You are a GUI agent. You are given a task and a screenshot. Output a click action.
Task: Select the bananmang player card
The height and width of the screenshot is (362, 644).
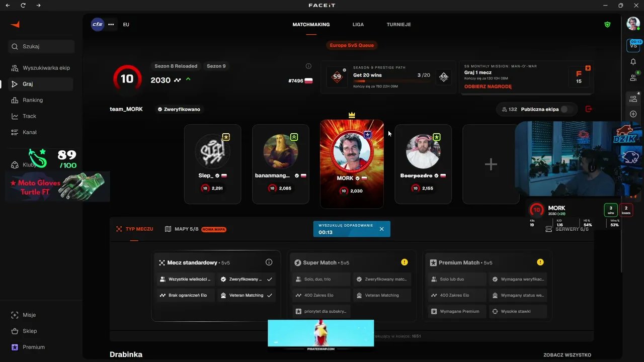[x=281, y=164]
